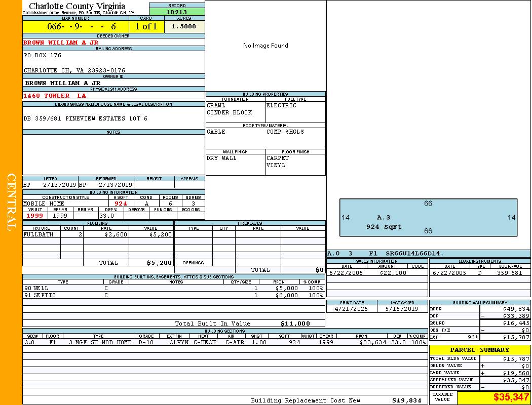Click the year built value 1999

35,216
